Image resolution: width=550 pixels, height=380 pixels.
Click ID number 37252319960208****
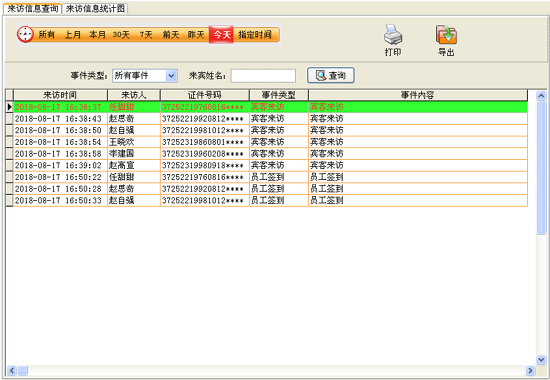click(x=202, y=153)
